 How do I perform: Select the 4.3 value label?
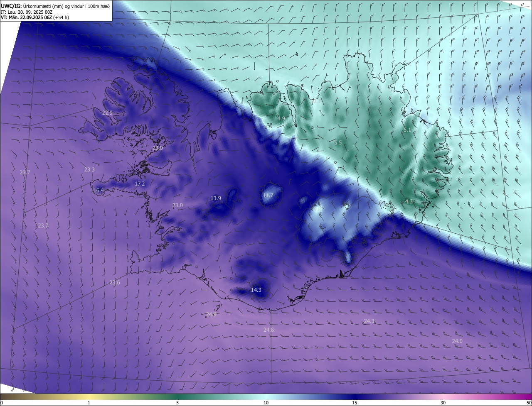409,201
